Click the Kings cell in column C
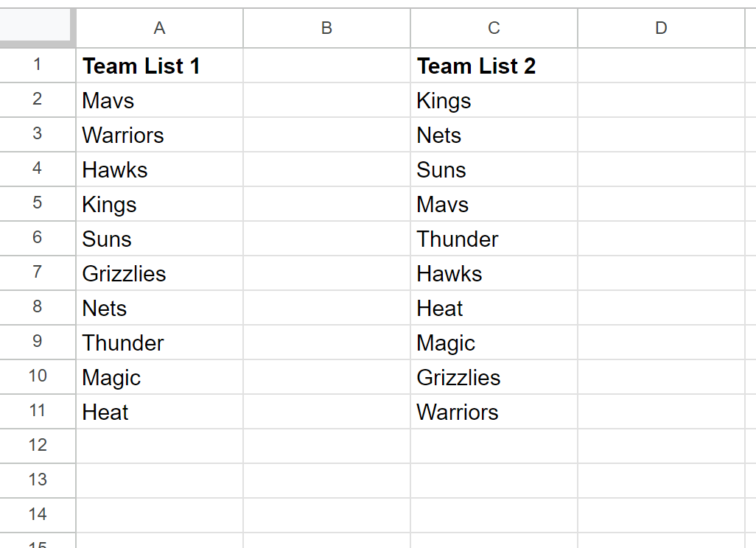The height and width of the screenshot is (548, 756). (x=494, y=100)
